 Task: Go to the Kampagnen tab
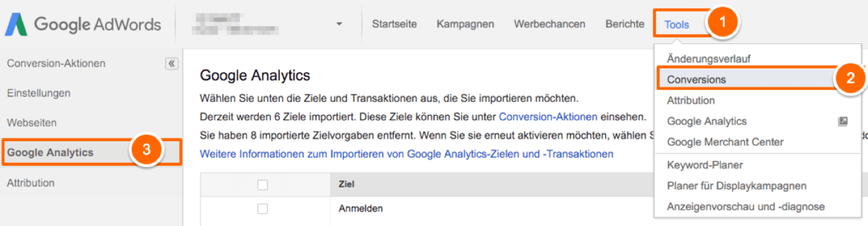pyautogui.click(x=465, y=24)
